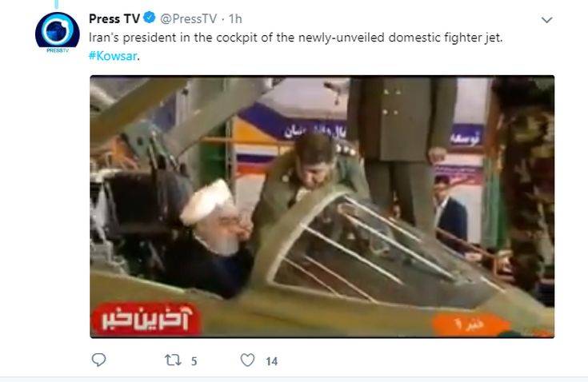Click the tweet text about Iran's president

coord(295,38)
